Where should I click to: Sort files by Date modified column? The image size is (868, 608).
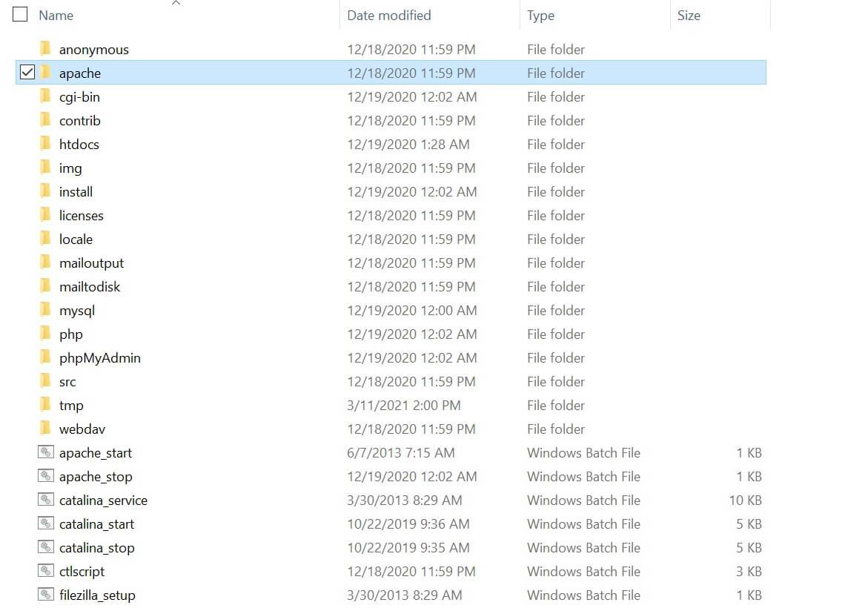click(x=388, y=16)
